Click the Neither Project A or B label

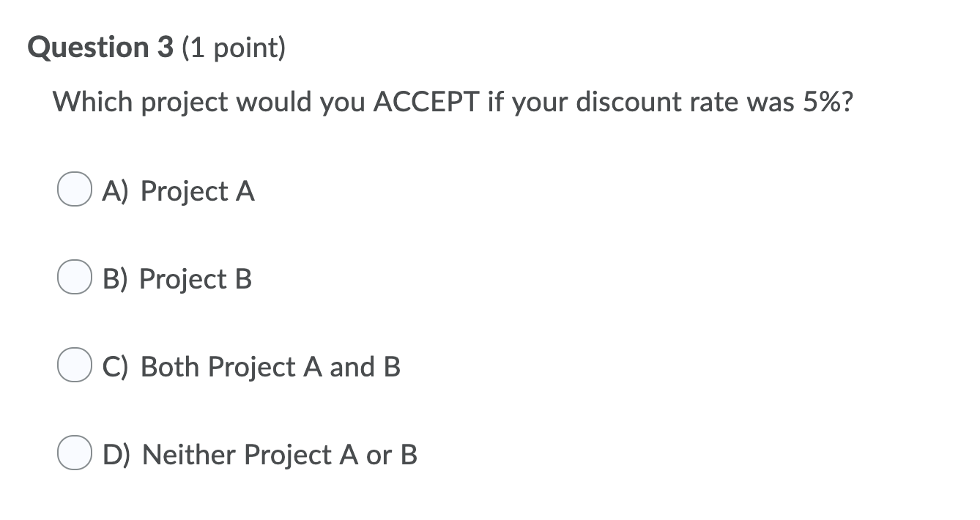click(259, 454)
